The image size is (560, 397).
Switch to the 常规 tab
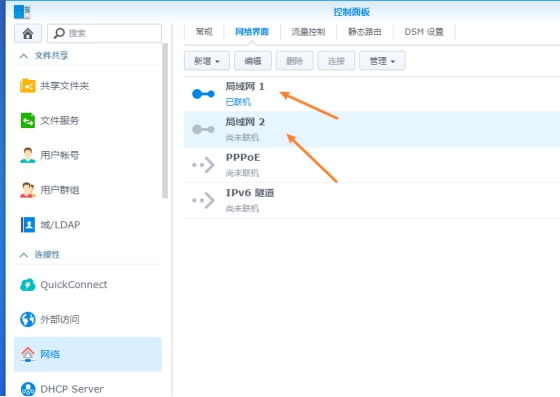tap(204, 32)
